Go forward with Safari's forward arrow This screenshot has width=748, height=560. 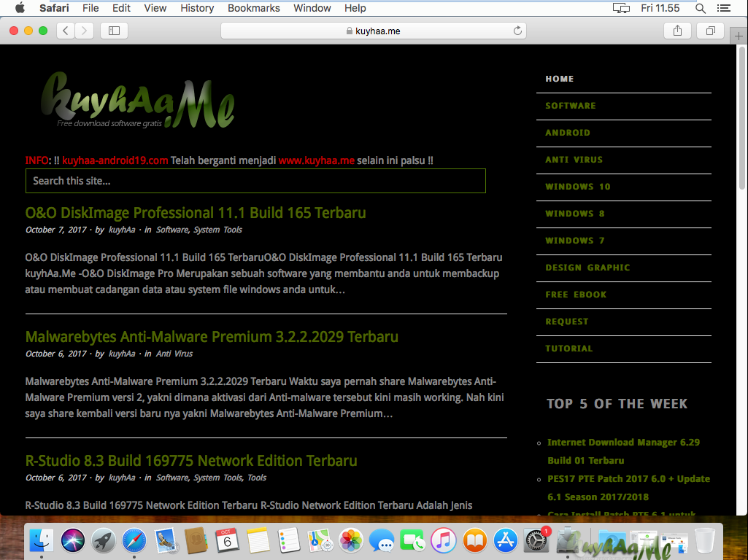pos(84,31)
